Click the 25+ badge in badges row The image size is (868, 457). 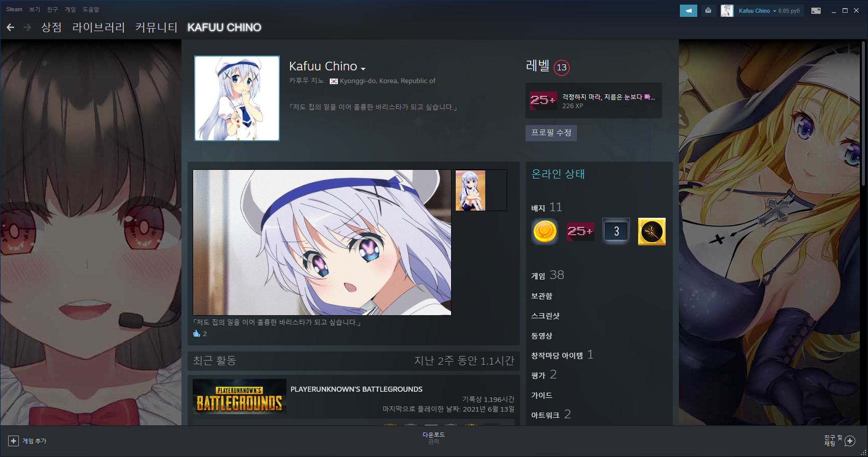[x=581, y=232]
